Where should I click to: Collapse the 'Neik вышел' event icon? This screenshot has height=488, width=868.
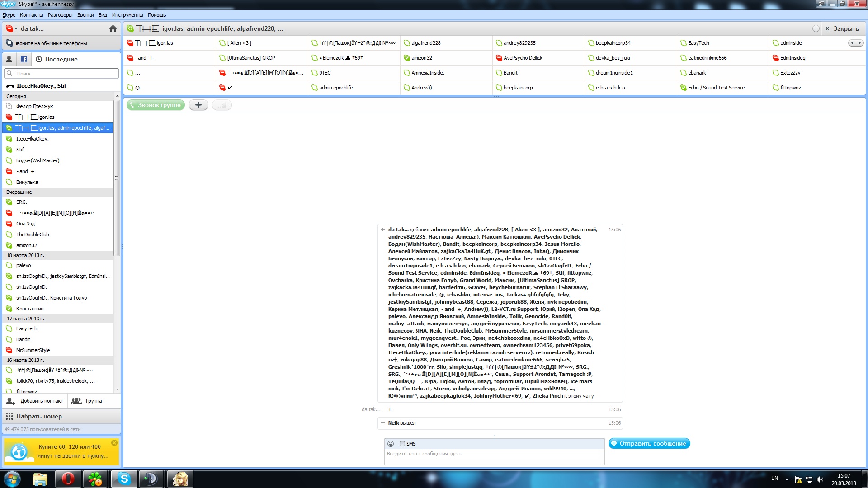[x=383, y=423]
